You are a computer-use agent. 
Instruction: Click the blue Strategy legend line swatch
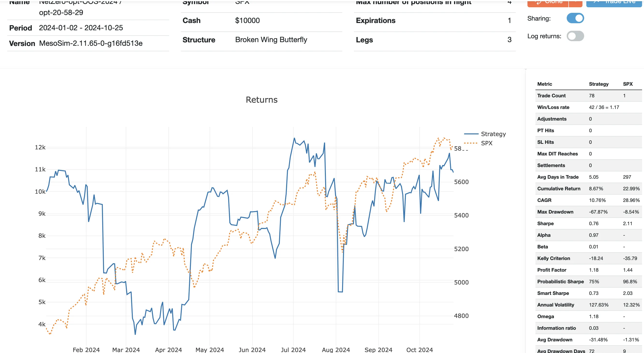click(x=471, y=134)
